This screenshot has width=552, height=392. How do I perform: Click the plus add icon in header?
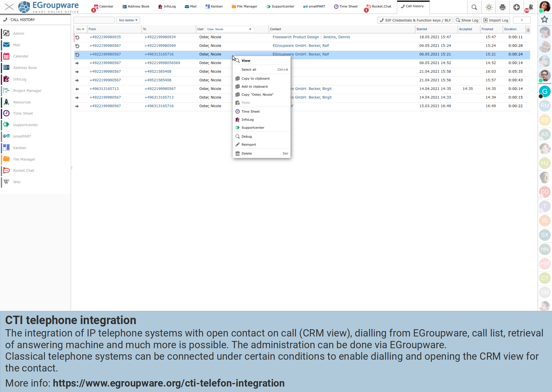click(x=516, y=7)
